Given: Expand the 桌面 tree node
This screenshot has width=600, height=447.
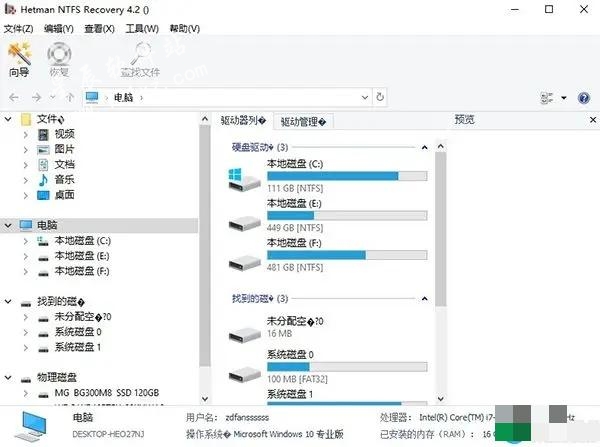Looking at the screenshot, I should [x=26, y=195].
